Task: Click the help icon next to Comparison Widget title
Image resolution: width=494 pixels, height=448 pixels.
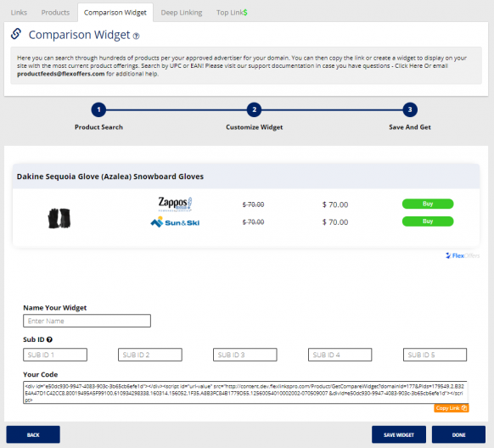Action: 136,36
